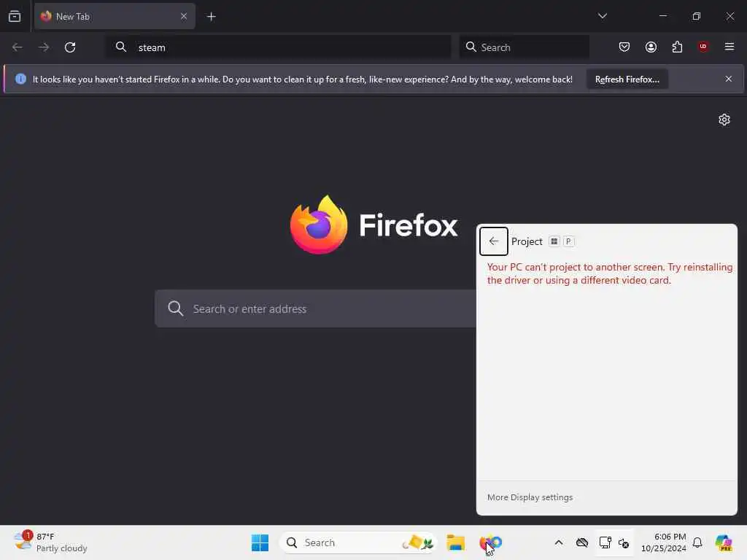This screenshot has width=747, height=560.
Task: Click the display network tray icon
Action: 605,542
